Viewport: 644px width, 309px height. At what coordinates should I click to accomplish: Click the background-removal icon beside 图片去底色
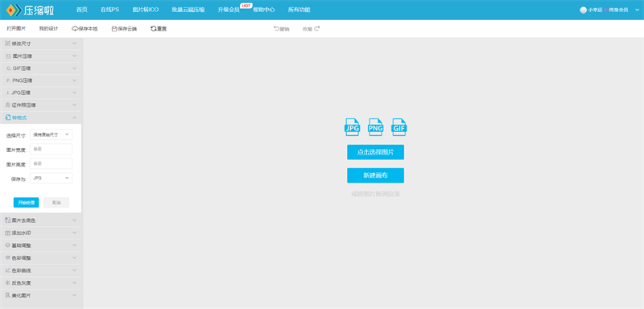(8, 220)
